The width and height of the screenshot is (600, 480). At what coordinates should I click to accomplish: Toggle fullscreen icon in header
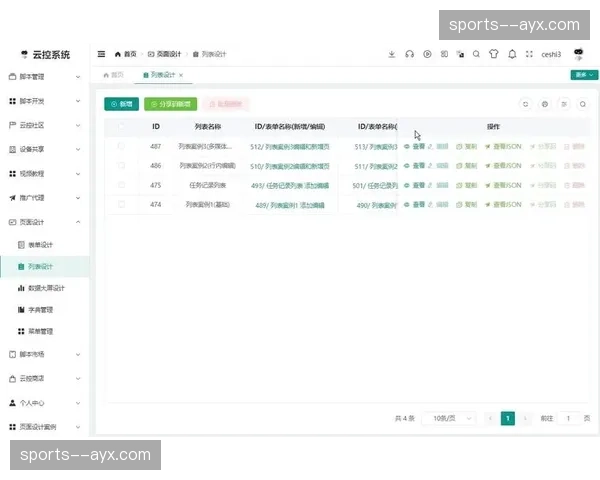[529, 54]
